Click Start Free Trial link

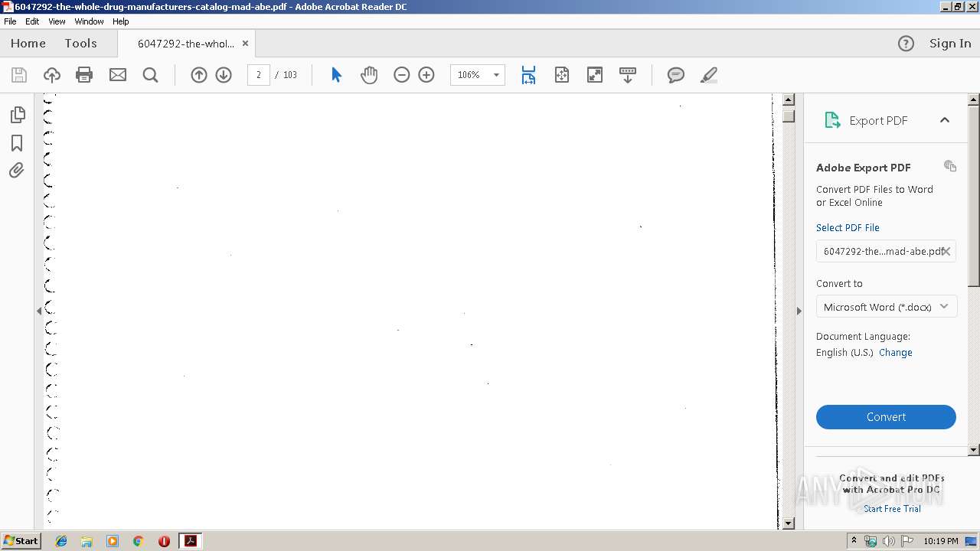(x=892, y=509)
